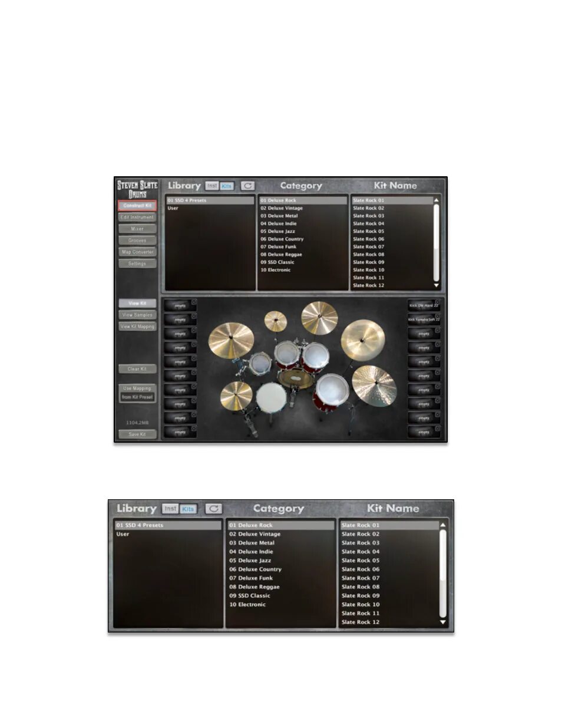Load Slate Rock 10 in the enlarged browser image

(389, 605)
